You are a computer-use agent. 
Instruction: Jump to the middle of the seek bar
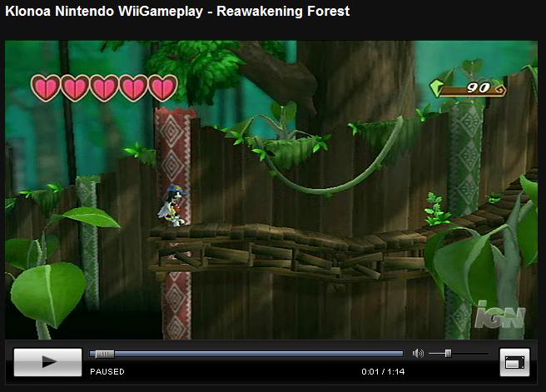pyautogui.click(x=246, y=354)
